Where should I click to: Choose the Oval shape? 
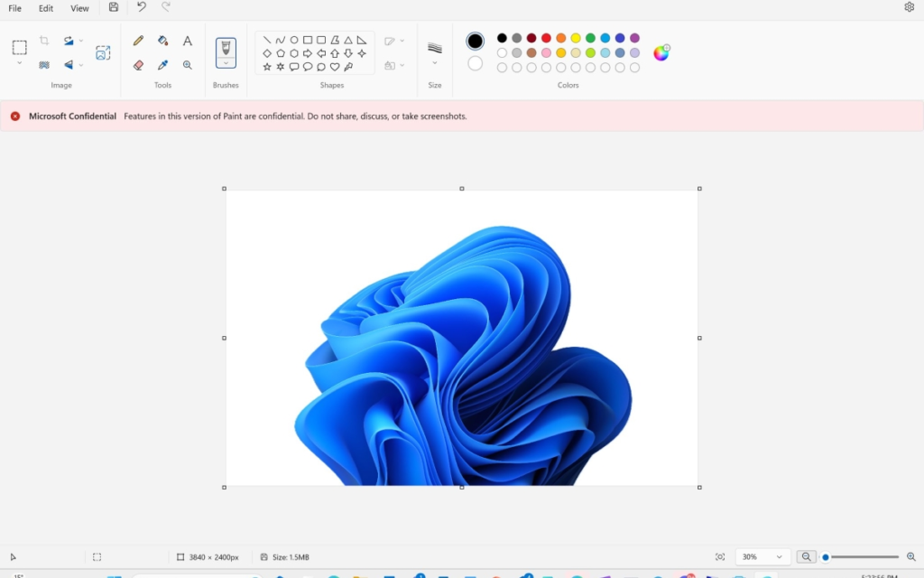pyautogui.click(x=294, y=40)
